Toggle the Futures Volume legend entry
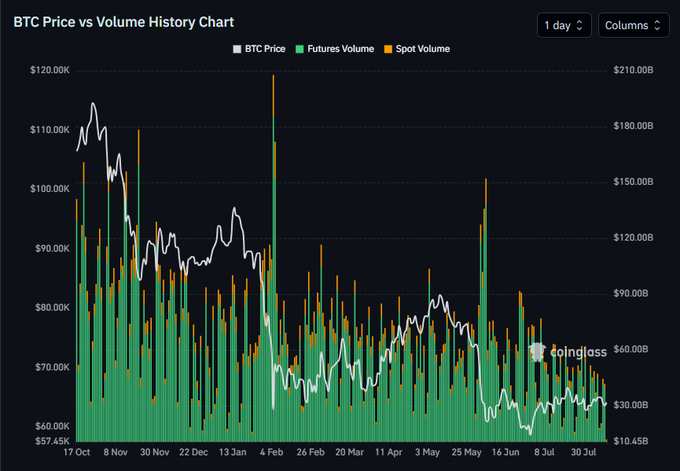680x471 pixels. (335, 49)
